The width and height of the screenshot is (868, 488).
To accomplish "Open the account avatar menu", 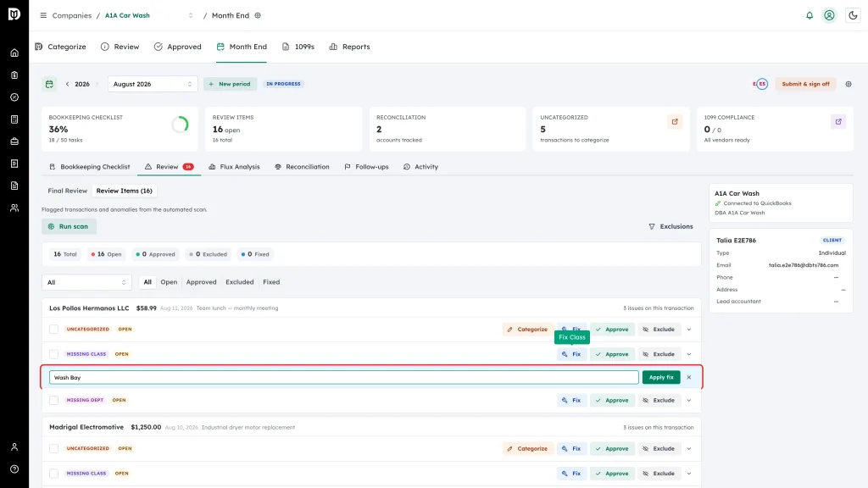I will [829, 15].
